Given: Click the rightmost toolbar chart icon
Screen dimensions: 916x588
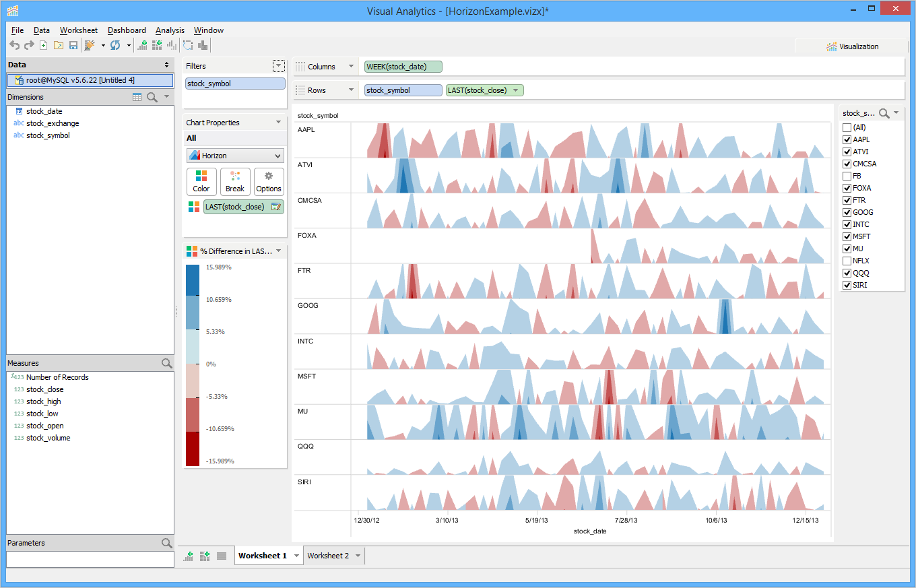Looking at the screenshot, I should 203,45.
